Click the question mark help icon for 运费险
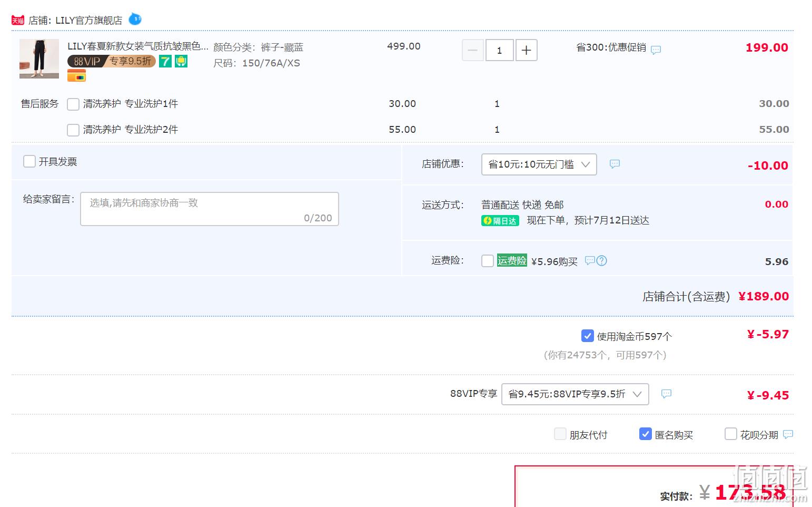 coord(602,260)
